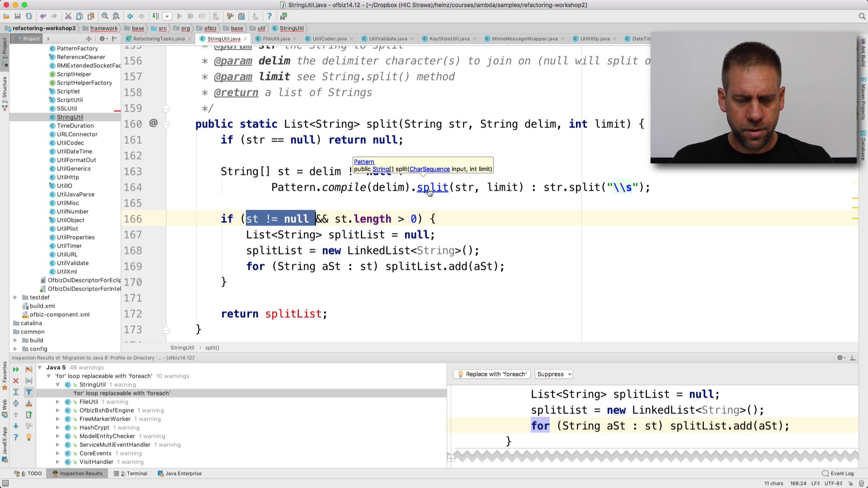Screen dimensions: 868x488
Task: Select the Inspection Results bottom tab
Action: [x=80, y=473]
